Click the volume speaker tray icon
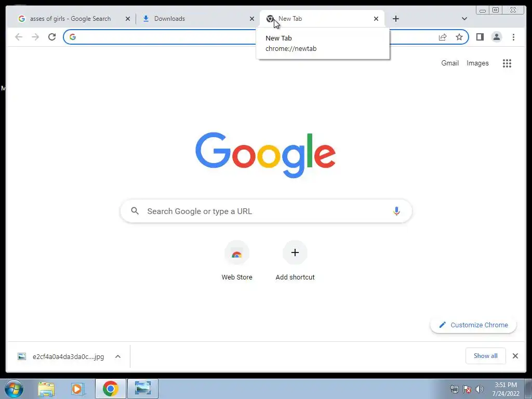The image size is (532, 399). click(480, 389)
